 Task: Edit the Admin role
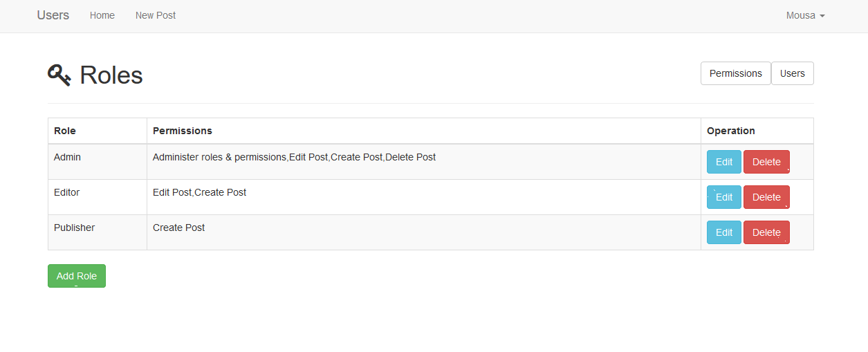[x=723, y=162]
